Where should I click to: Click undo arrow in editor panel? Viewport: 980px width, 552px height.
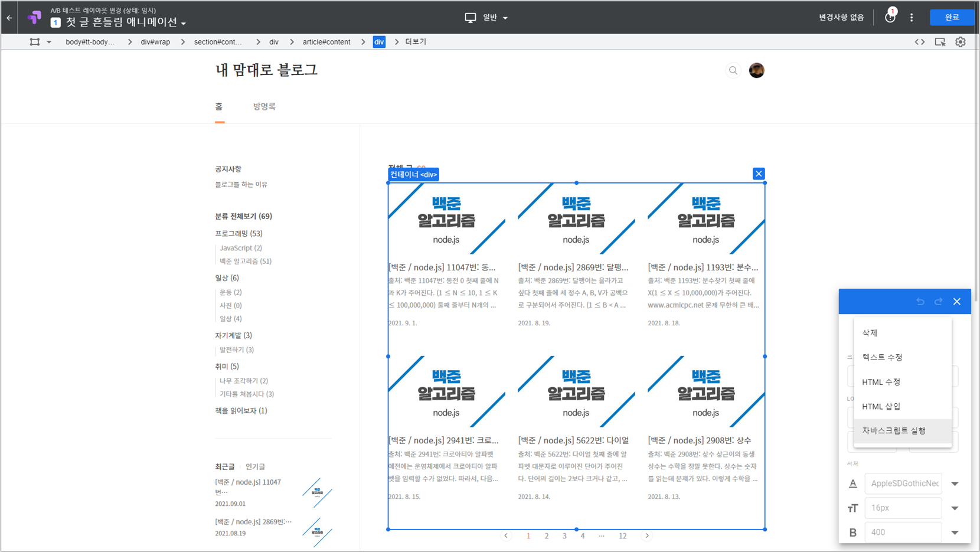click(920, 302)
